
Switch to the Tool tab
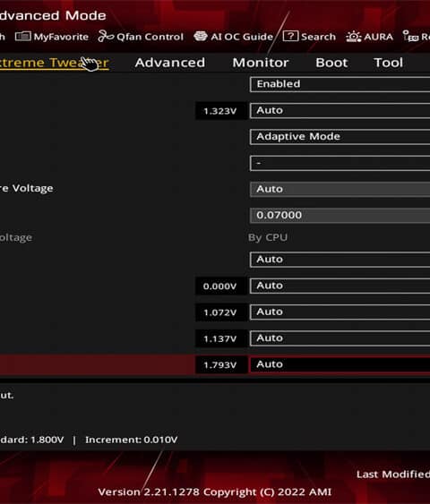coord(388,63)
